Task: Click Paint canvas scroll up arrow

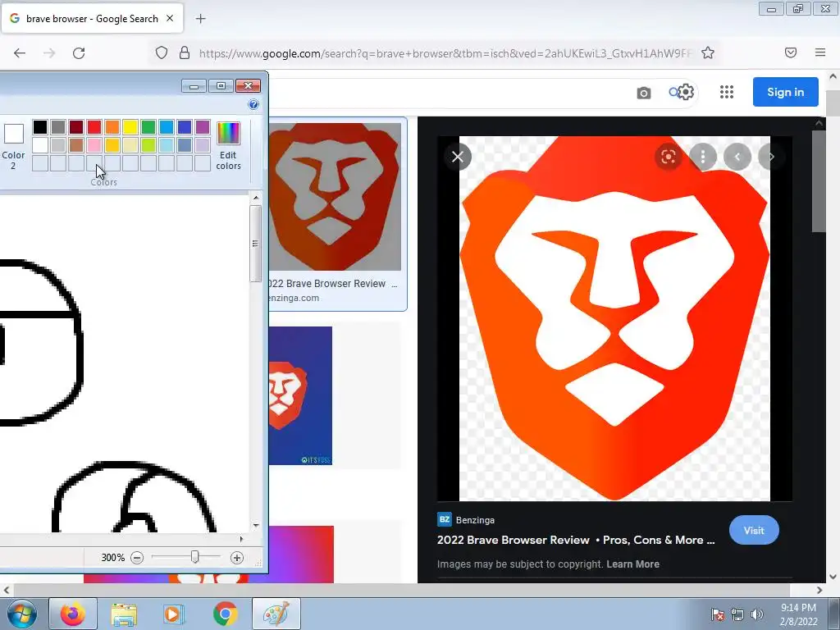Action: coord(256,198)
